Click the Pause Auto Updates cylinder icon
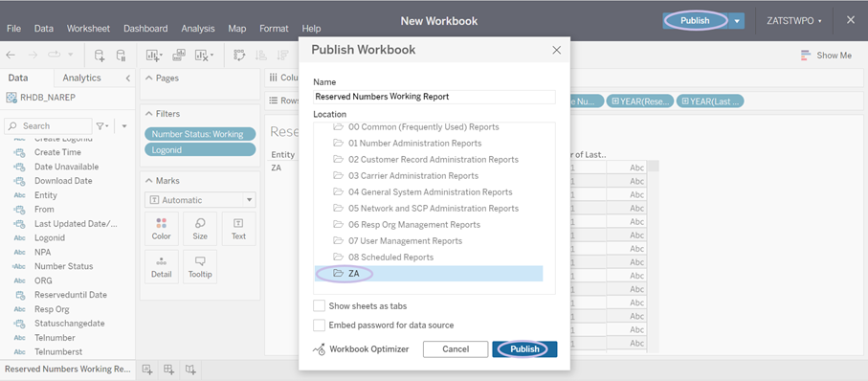The width and height of the screenshot is (868, 381). click(121, 56)
